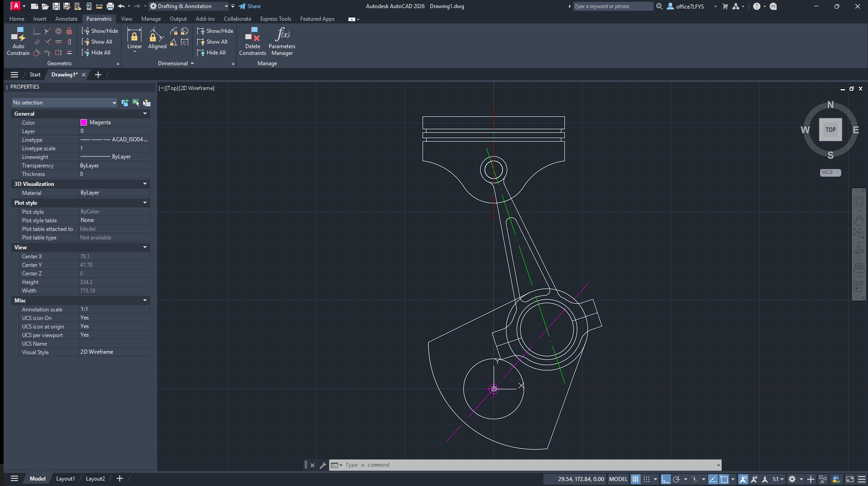Switch to the Layout1 tab
The height and width of the screenshot is (486, 868).
click(x=65, y=479)
